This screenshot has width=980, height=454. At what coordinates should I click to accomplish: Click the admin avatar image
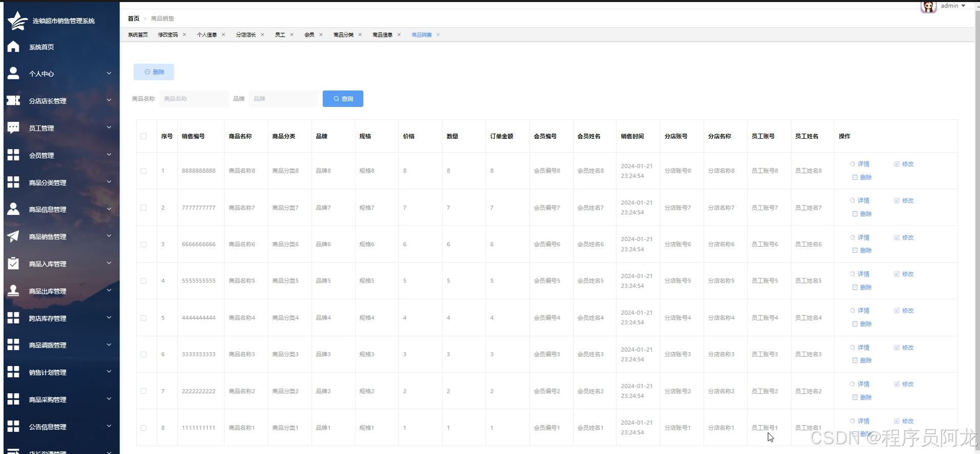[x=928, y=6]
